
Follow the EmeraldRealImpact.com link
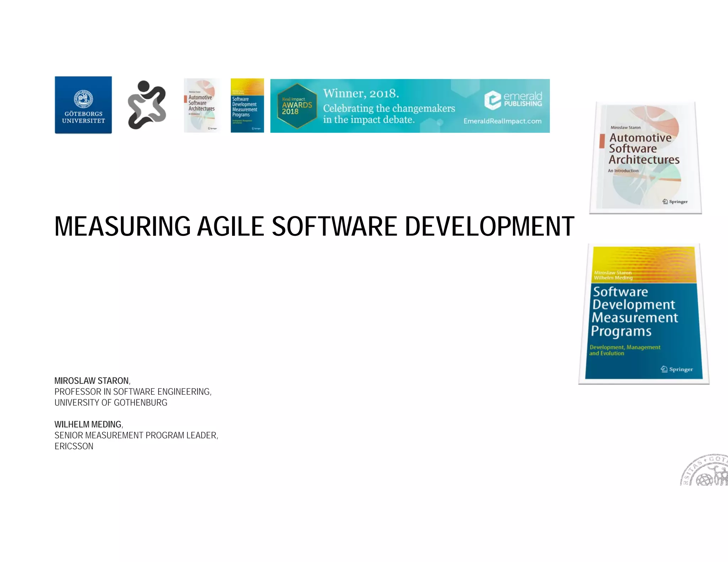click(502, 121)
